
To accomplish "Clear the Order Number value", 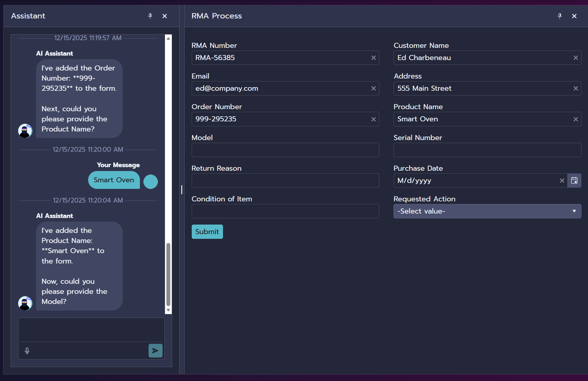I will pyautogui.click(x=373, y=119).
